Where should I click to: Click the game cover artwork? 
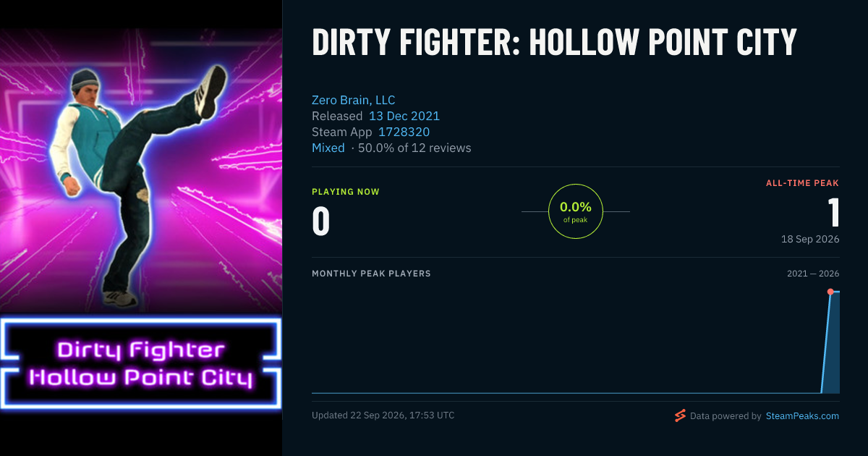point(141,228)
